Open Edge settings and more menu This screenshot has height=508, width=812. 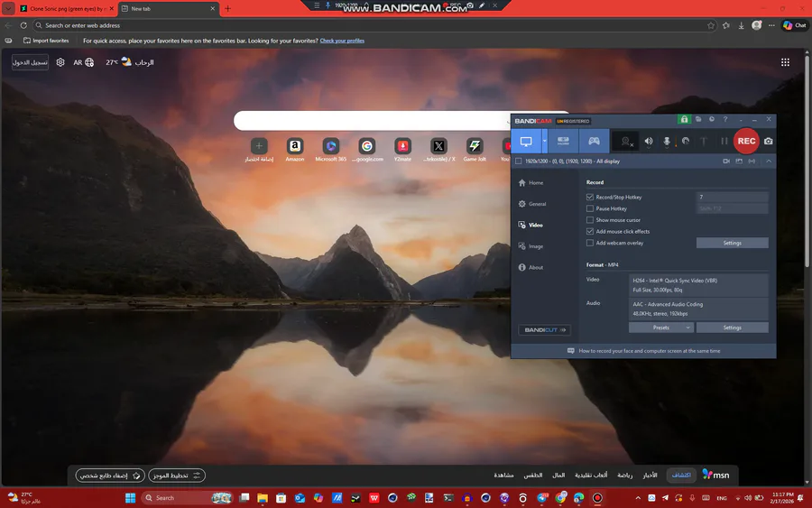(771, 25)
